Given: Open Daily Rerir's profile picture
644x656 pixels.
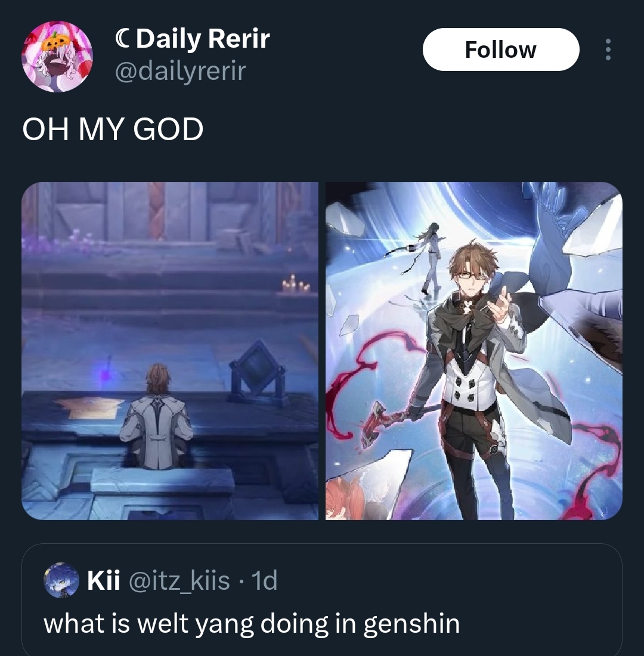Looking at the screenshot, I should 57,57.
